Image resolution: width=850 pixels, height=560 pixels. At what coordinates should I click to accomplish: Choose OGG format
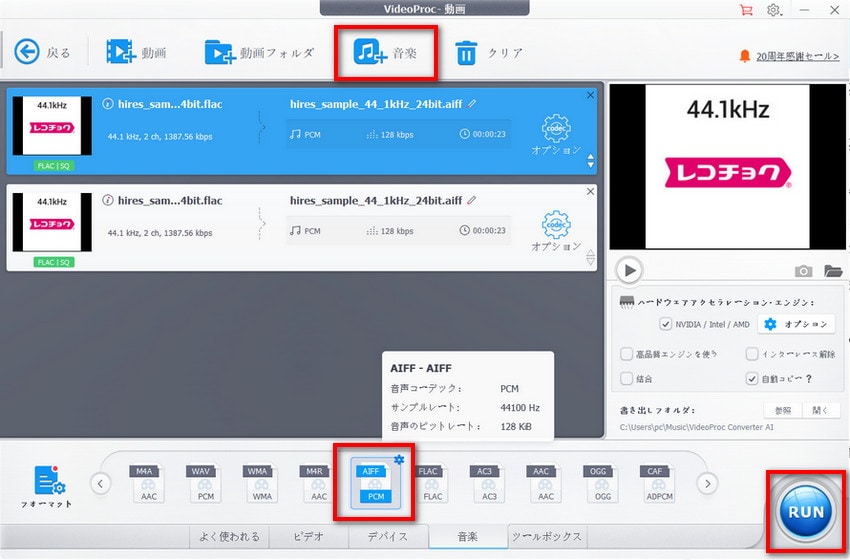click(602, 483)
